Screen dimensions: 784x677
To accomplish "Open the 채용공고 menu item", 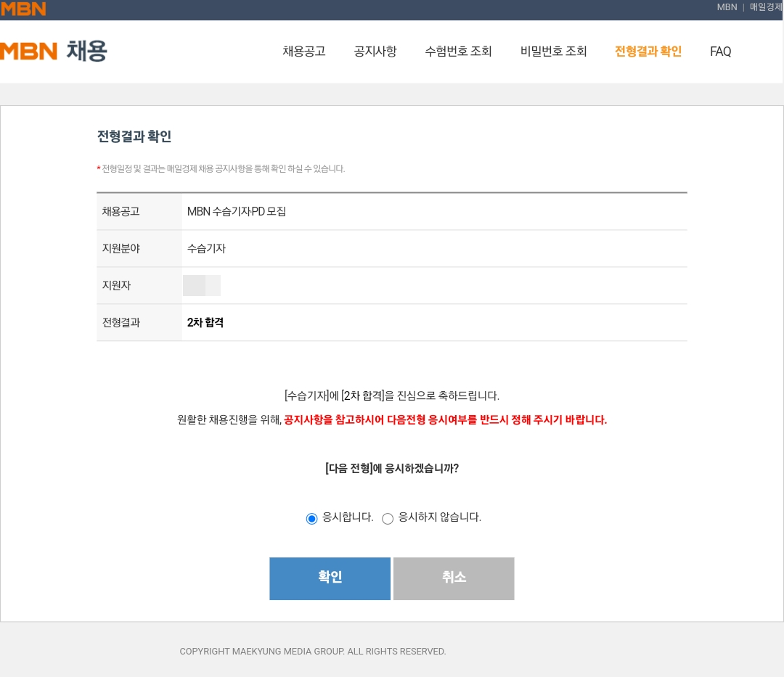I will pos(303,51).
